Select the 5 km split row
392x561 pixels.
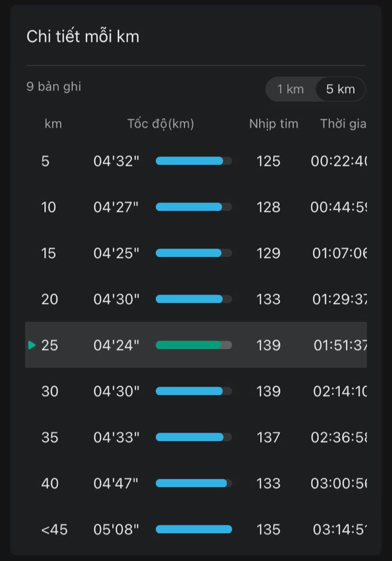coord(196,161)
